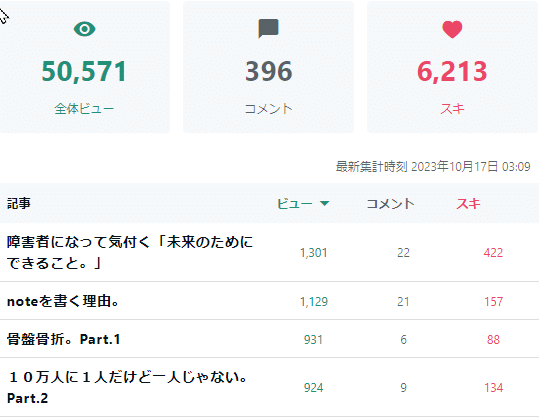The image size is (544, 420).
Task: Sort the table by ビュー column
Action: point(295,203)
